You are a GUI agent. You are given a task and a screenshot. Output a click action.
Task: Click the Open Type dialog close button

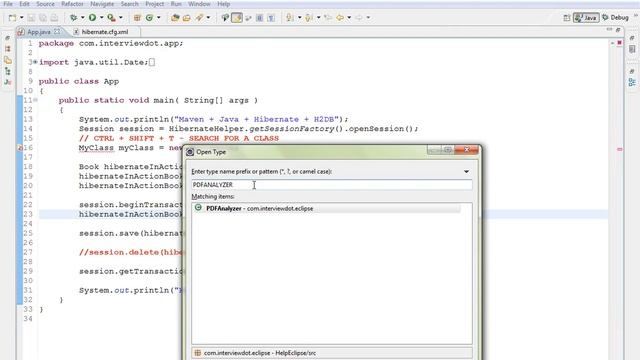coord(466,150)
